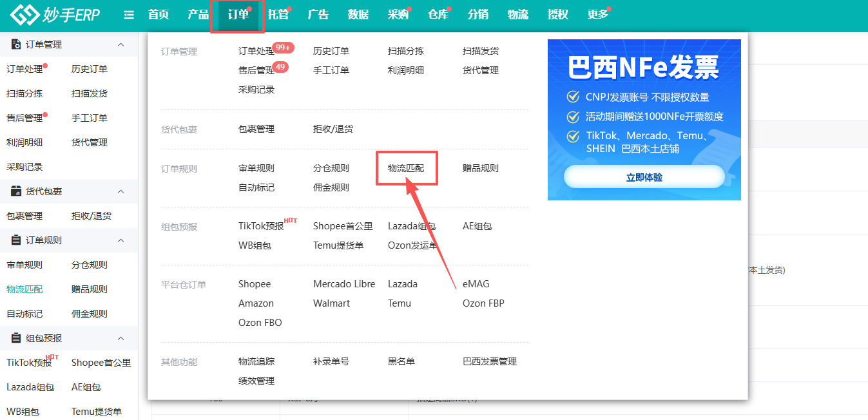Open 赠品规则 in the dropdown menu
Screen dimensions: 868x420
pos(481,168)
